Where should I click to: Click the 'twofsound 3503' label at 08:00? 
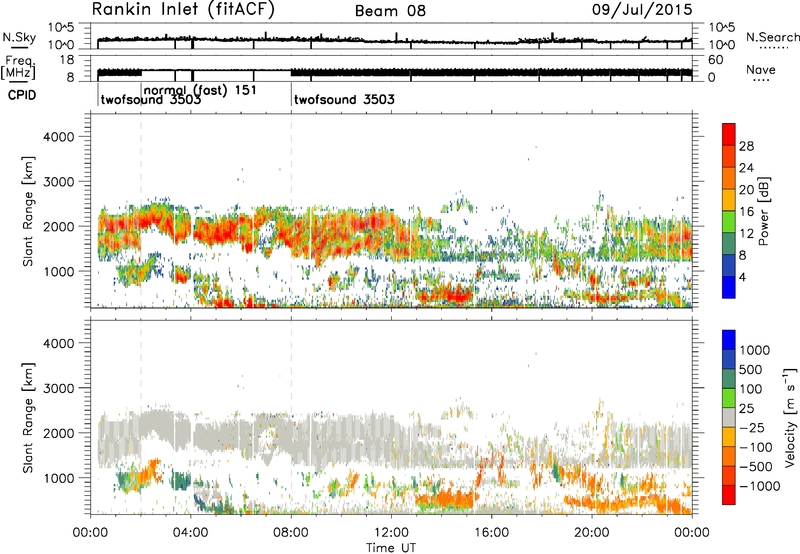(344, 99)
